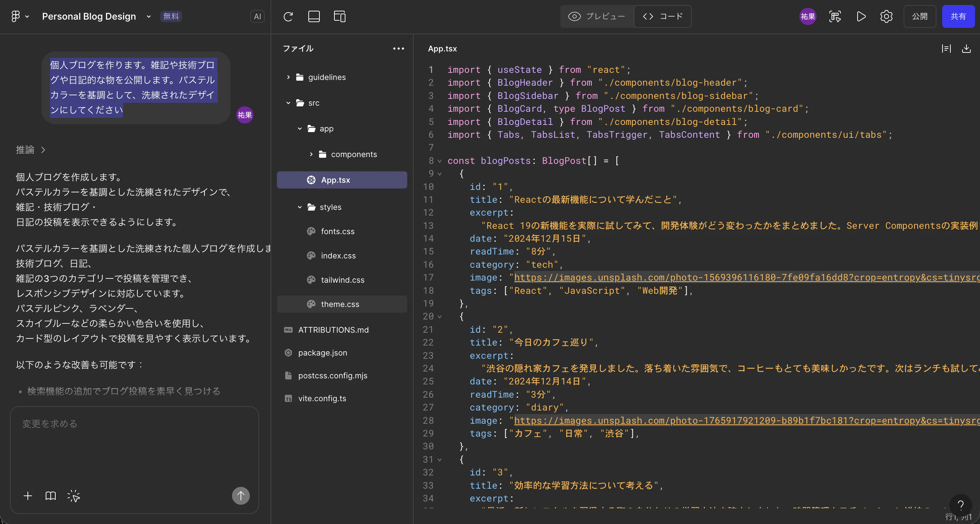Screen dimensions: 980x524
Task: Toggle word wrap icon above editor
Action: pyautogui.click(x=946, y=48)
